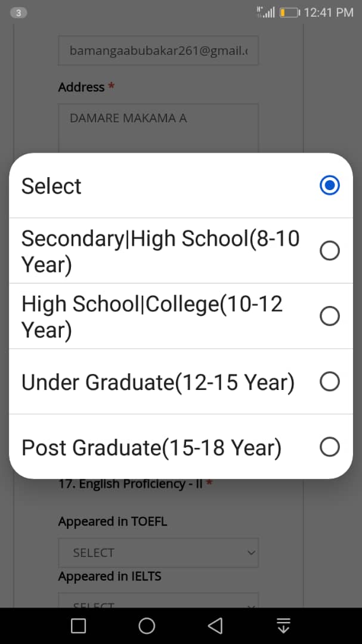Tap the battery icon in status bar
The height and width of the screenshot is (644, 362).
coord(289,13)
